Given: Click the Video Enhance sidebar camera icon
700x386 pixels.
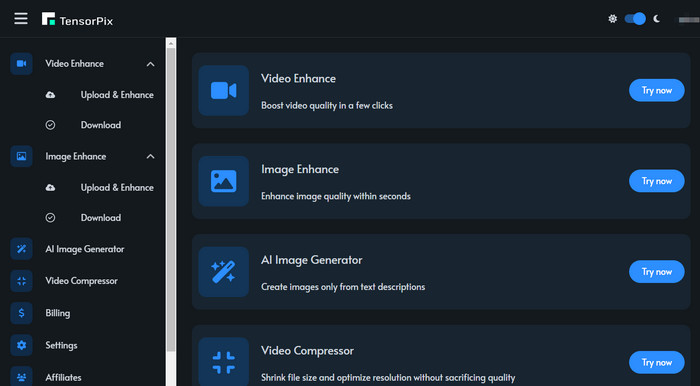Looking at the screenshot, I should [21, 64].
